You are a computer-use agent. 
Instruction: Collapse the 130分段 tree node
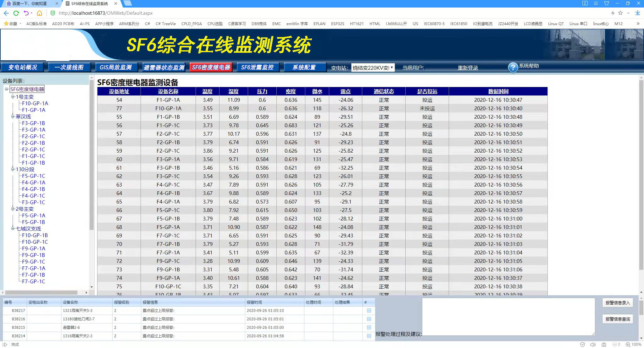click(13, 169)
